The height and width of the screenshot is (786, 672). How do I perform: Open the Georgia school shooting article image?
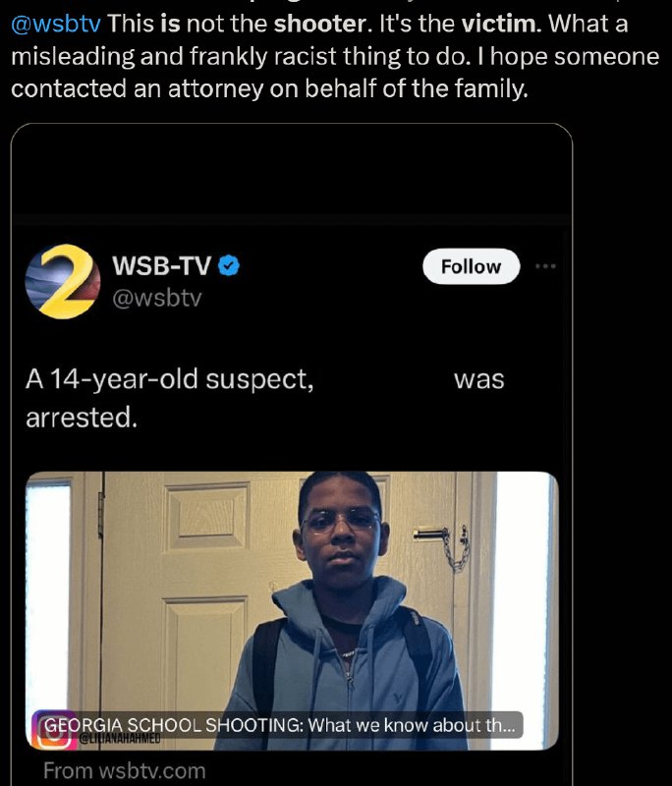(292, 610)
